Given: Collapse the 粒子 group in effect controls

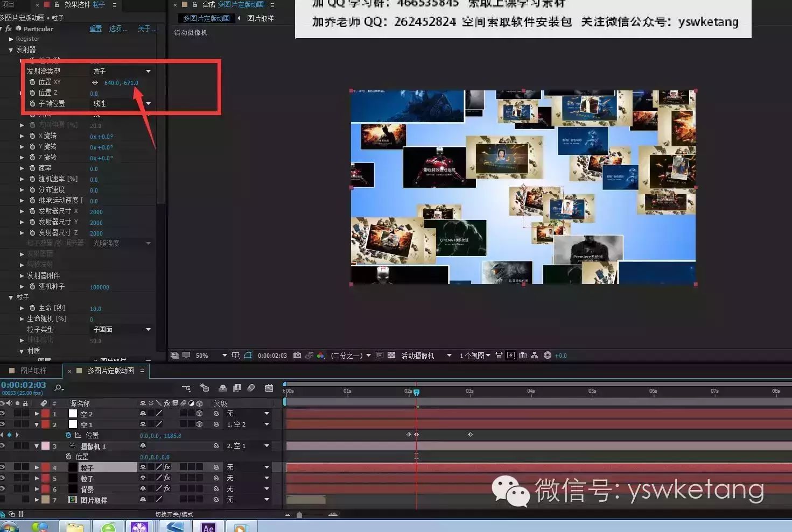Looking at the screenshot, I should click(x=11, y=297).
